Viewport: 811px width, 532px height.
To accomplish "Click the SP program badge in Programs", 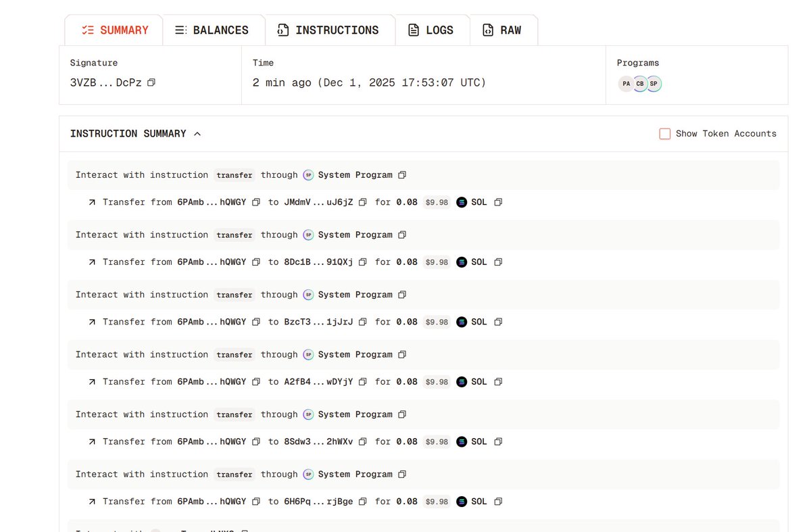I will pos(654,84).
